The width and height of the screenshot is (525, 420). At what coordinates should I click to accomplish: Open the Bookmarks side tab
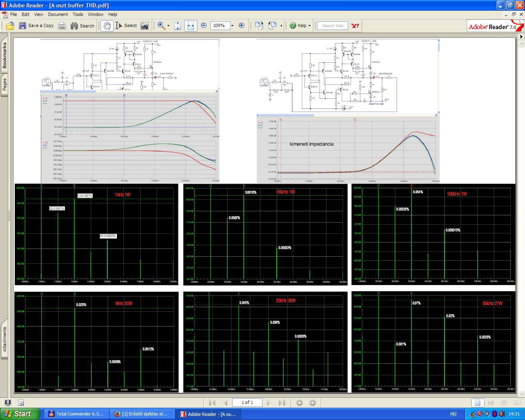[5, 55]
